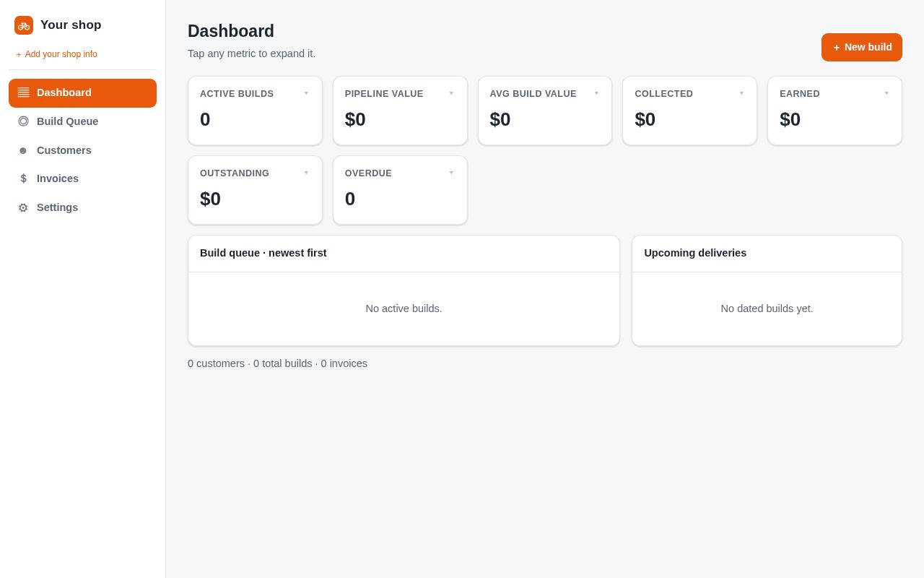Click the Collected label

[x=663, y=94]
